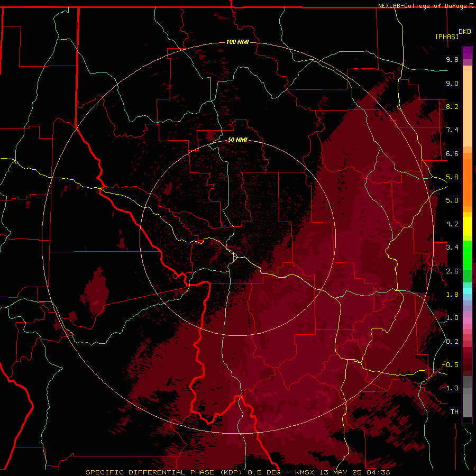The width and height of the screenshot is (476, 476).
Task: Click the 1.8 color scale value
Action: [452, 295]
